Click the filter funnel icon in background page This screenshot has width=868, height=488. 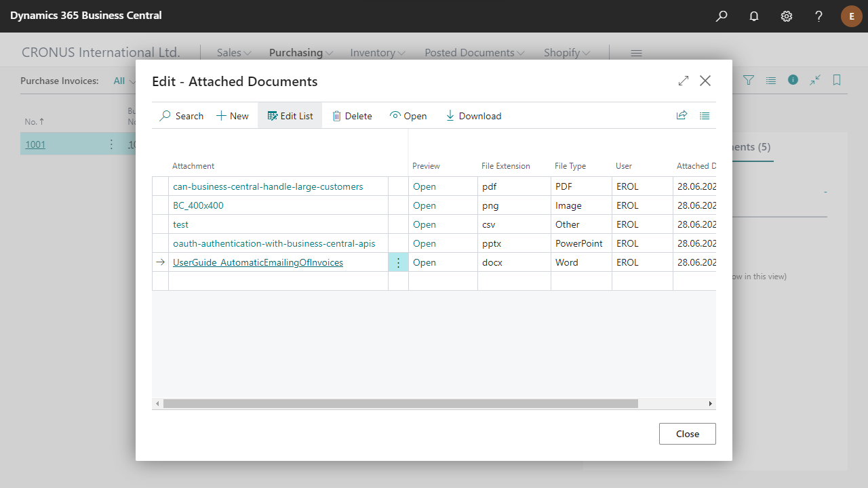click(x=749, y=80)
